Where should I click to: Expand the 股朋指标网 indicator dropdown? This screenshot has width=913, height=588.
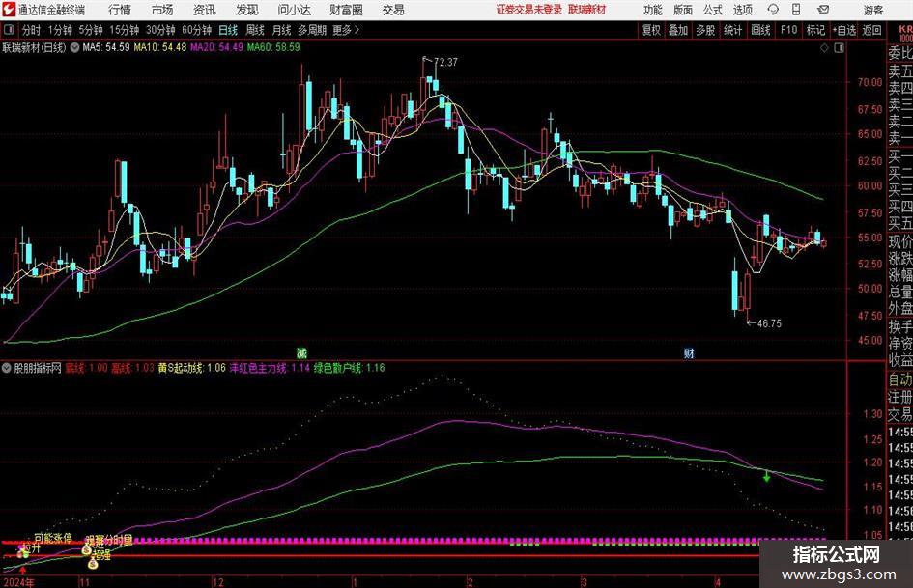pyautogui.click(x=7, y=368)
